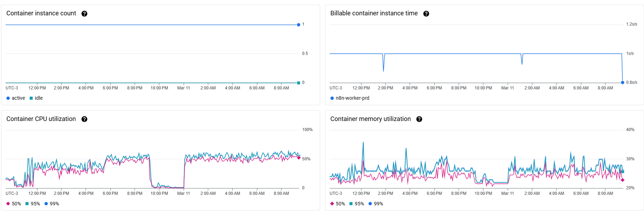Image resolution: width=644 pixels, height=212 pixels.
Task: Toggle the active series in instance count legend
Action: pos(16,98)
